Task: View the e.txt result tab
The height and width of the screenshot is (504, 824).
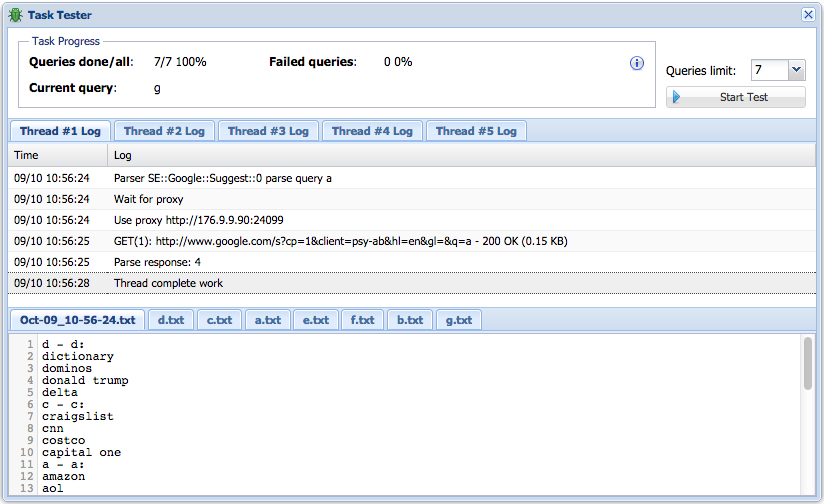Action: click(x=315, y=320)
